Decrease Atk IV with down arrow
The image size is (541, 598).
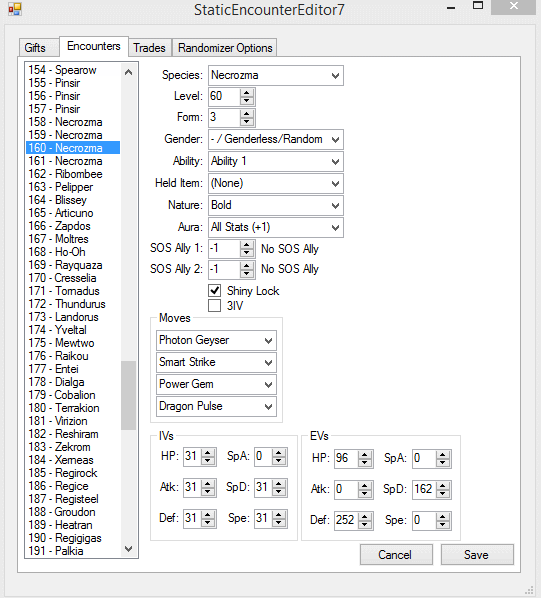click(208, 492)
